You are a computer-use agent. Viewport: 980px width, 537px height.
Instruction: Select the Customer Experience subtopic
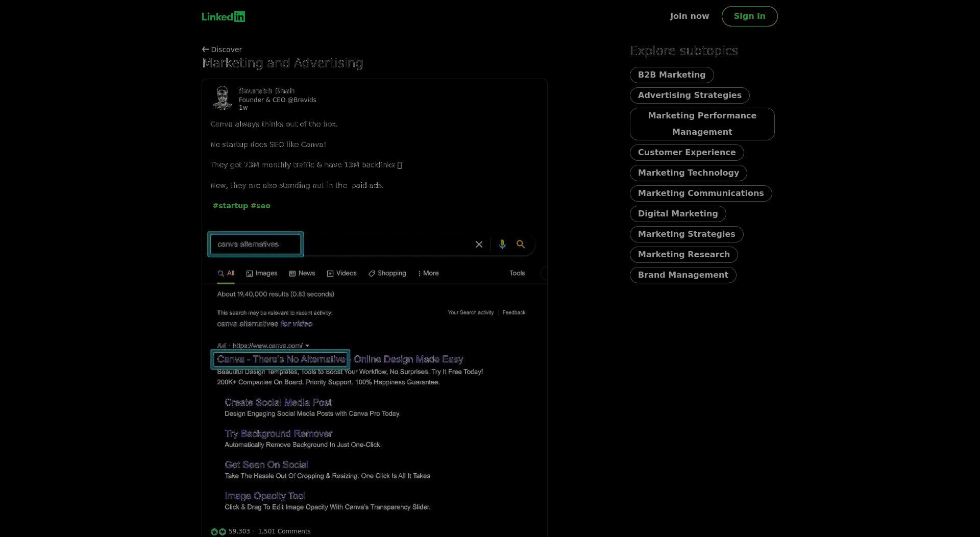point(687,153)
